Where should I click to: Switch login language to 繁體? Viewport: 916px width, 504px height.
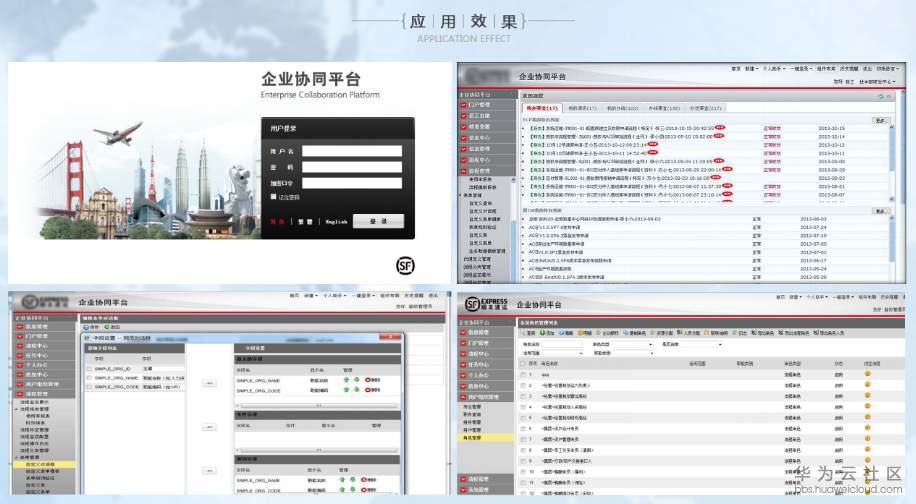click(306, 222)
